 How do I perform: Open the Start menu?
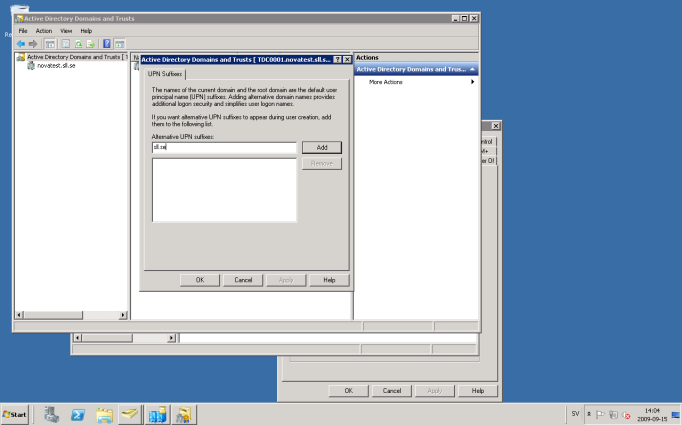14,414
